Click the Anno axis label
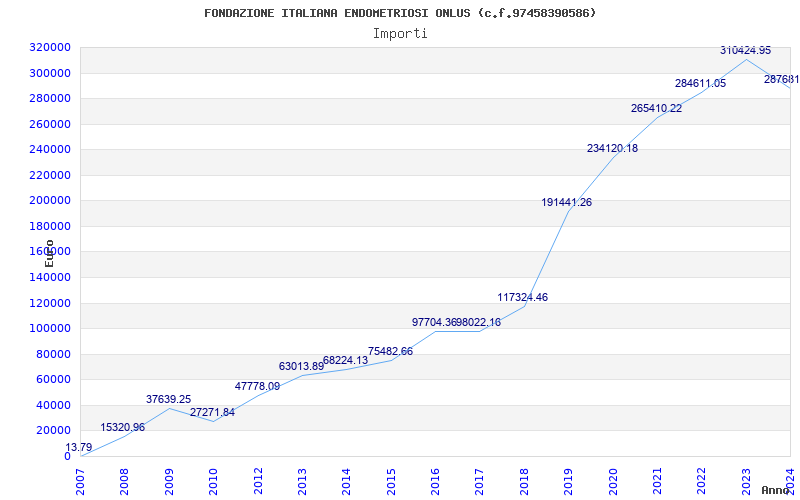This screenshot has height=500, width=800. pyautogui.click(x=776, y=490)
